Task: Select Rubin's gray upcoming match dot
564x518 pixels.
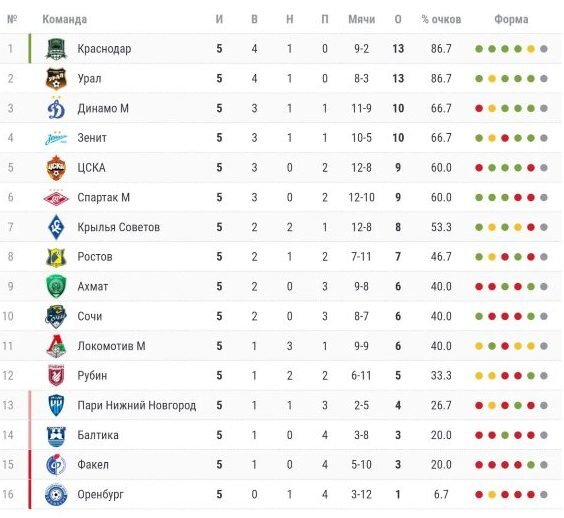Action: click(543, 376)
